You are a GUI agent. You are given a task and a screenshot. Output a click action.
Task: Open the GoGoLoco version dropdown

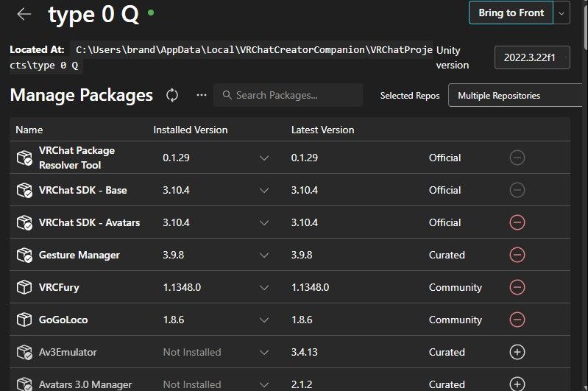264,320
